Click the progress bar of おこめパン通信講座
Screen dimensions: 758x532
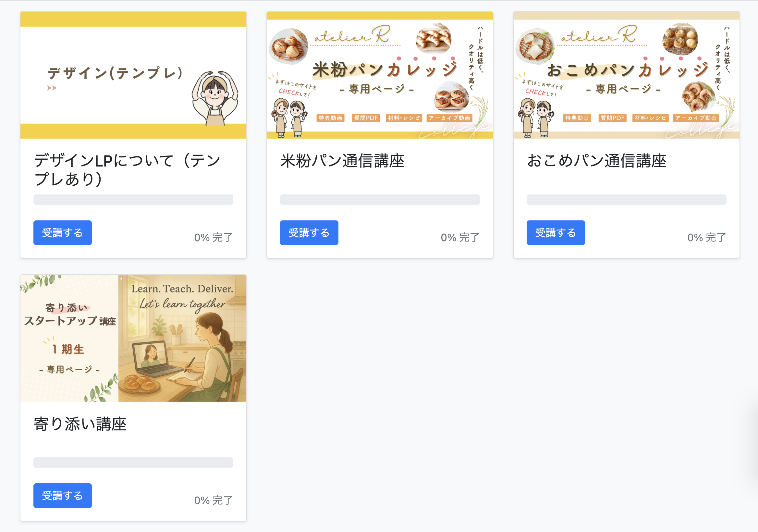click(x=627, y=200)
